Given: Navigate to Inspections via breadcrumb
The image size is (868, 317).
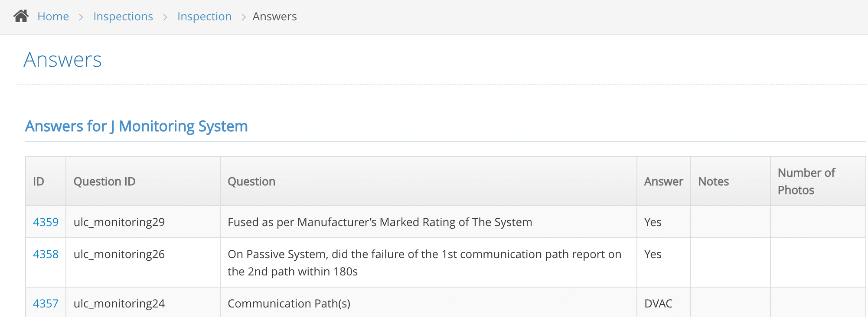Looking at the screenshot, I should (x=123, y=16).
